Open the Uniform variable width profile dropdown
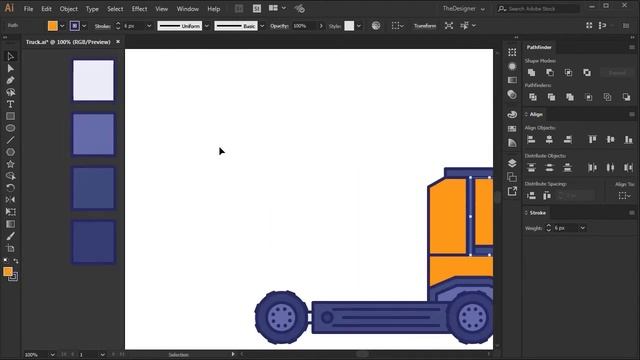 [x=207, y=26]
